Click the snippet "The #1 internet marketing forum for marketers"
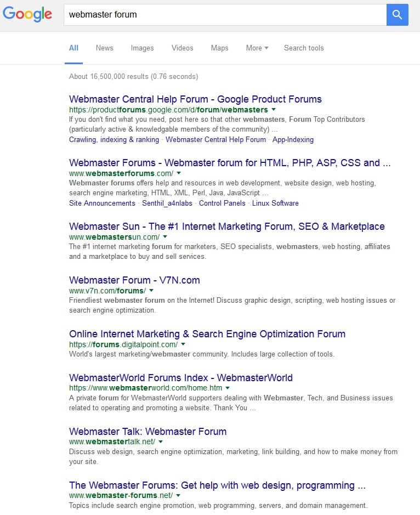This screenshot has height=515, width=420. pos(230,252)
